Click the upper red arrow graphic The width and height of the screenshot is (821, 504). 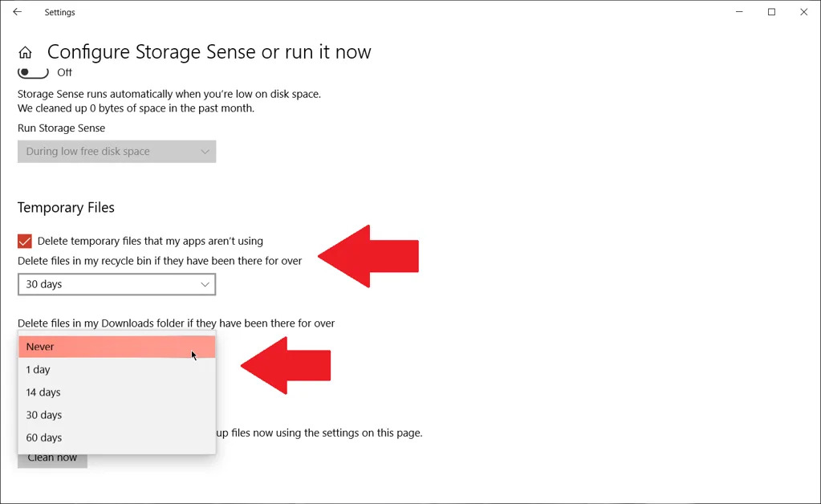pyautogui.click(x=369, y=256)
